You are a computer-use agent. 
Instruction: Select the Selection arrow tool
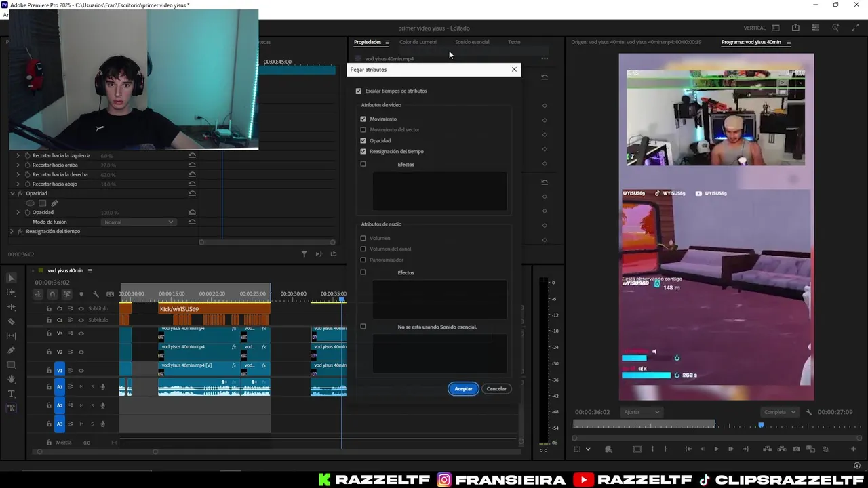click(x=12, y=278)
